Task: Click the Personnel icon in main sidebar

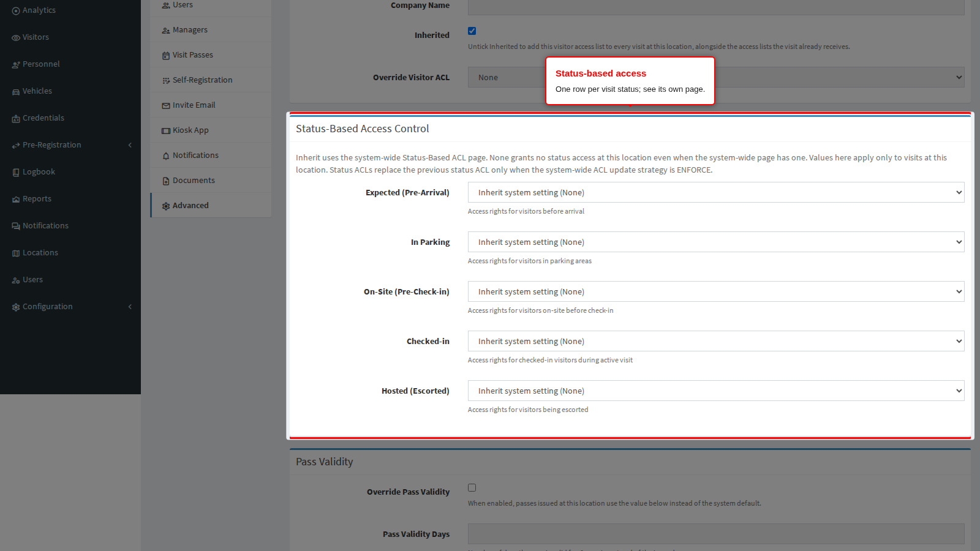Action: click(16, 65)
